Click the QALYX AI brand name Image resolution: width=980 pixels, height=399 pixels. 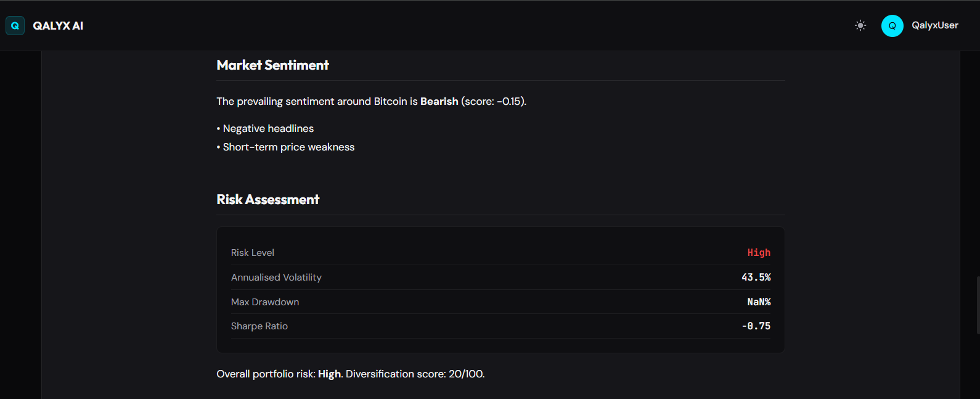[58, 26]
